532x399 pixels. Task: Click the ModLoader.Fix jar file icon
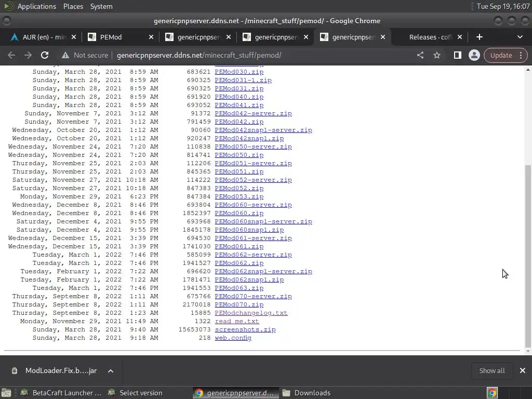(14, 370)
